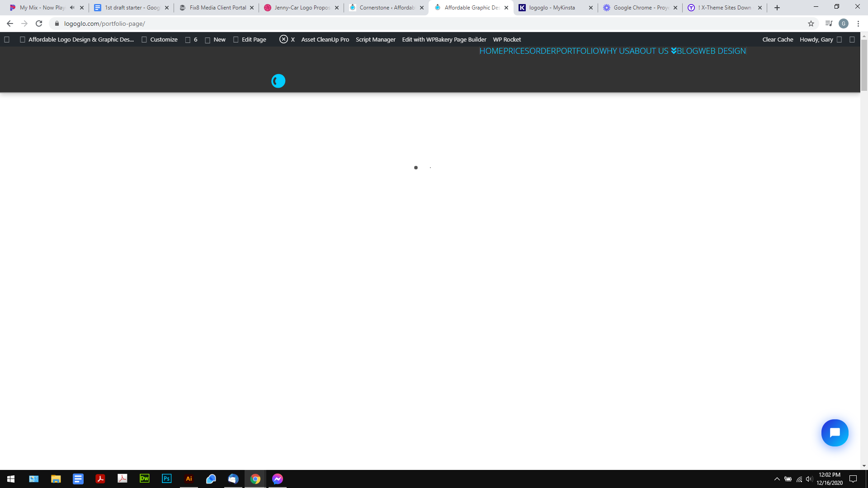Viewport: 868px width, 488px height.
Task: Reload the page with refresh icon
Action: pyautogui.click(x=39, y=23)
